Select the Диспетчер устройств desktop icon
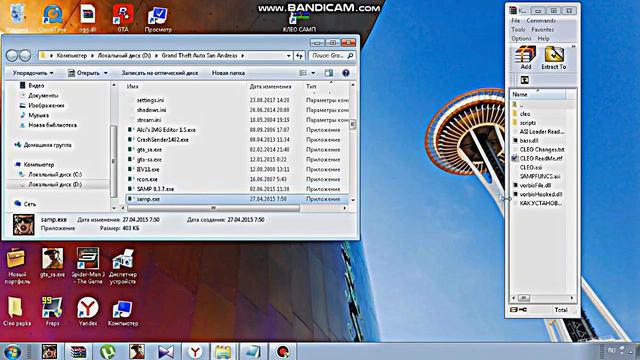640x360 pixels. tap(123, 266)
